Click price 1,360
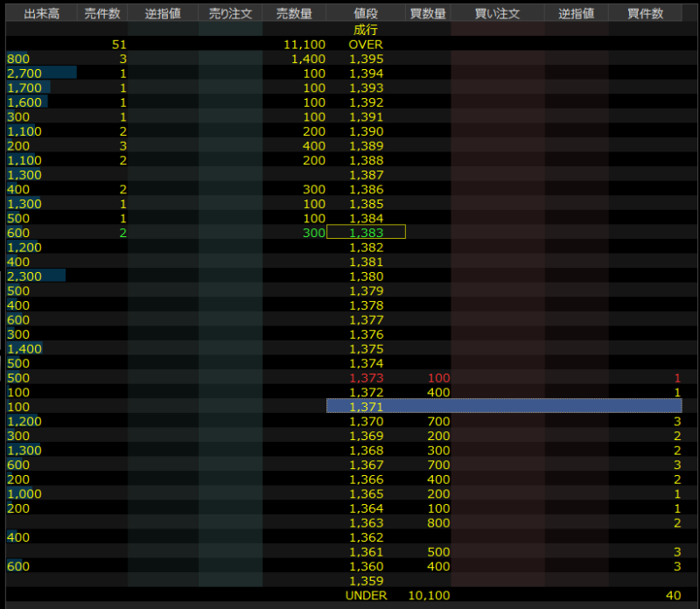Screen dimensions: 700x609 366,566
